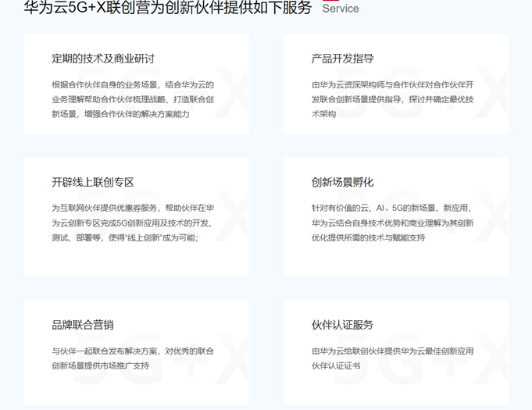This screenshot has width=532, height=410.
Task: Select the paragraph below 开辟线上联创专区
Action: click(x=133, y=223)
